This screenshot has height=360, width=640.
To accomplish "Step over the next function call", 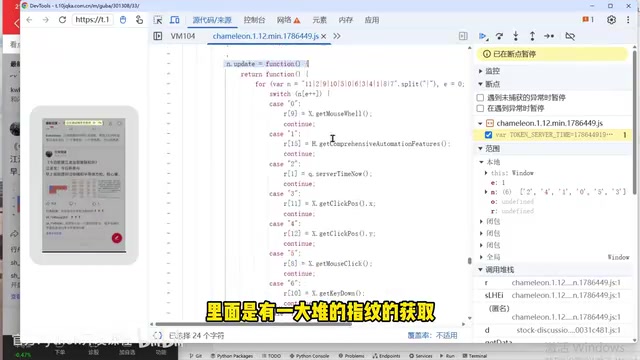I will click(499, 36).
